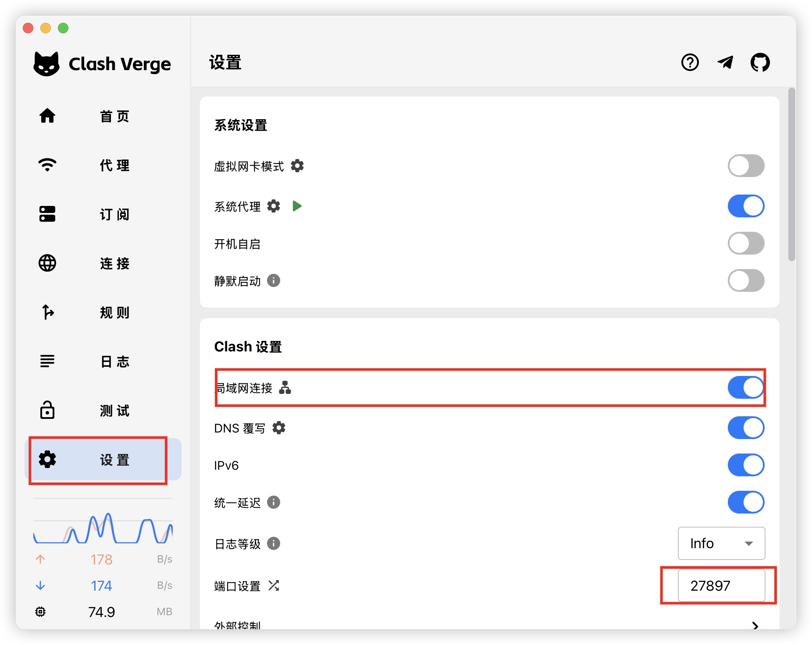Disable the 统一延迟 toggle switch
The height and width of the screenshot is (645, 812).
click(x=746, y=502)
